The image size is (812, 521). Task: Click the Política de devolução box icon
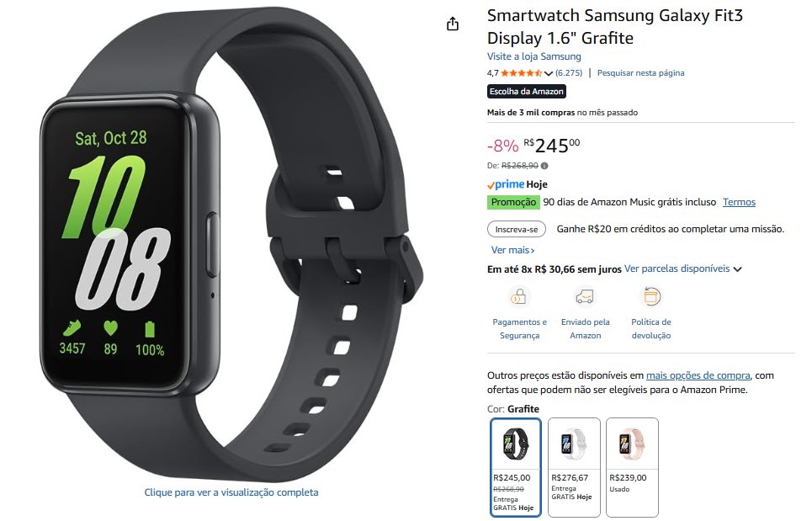pos(651,296)
